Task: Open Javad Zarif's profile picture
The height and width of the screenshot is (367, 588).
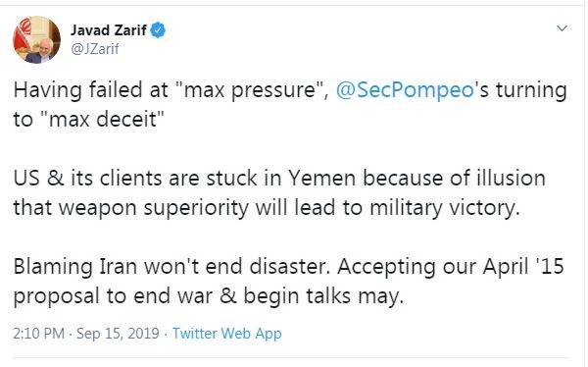Action: tap(37, 40)
